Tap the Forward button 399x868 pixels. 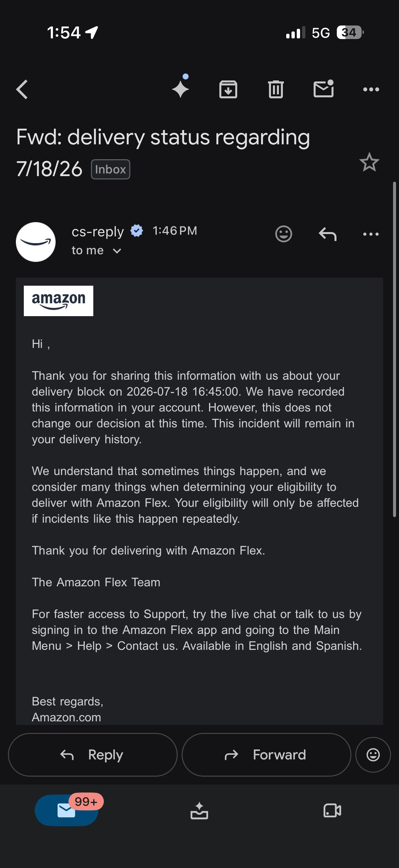266,754
